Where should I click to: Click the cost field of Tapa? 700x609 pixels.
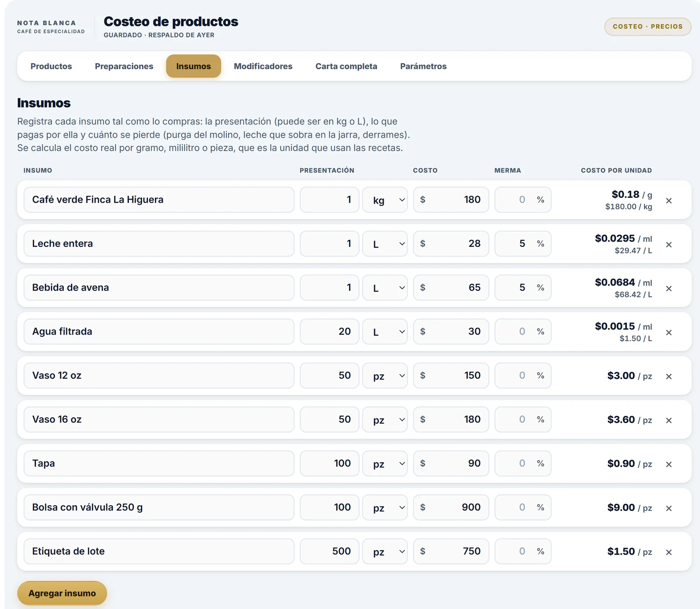(x=451, y=464)
